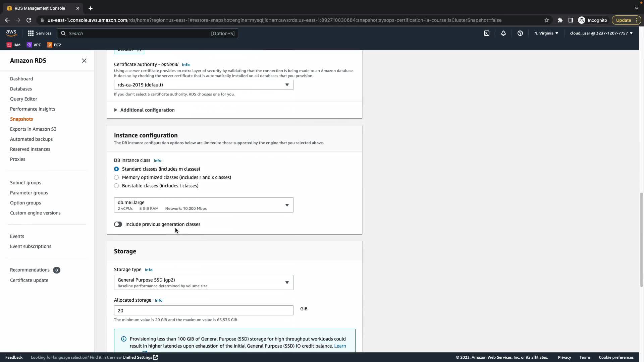The image size is (644, 362).
Task: Open Databases in the RDS sidebar
Action: [x=21, y=89]
